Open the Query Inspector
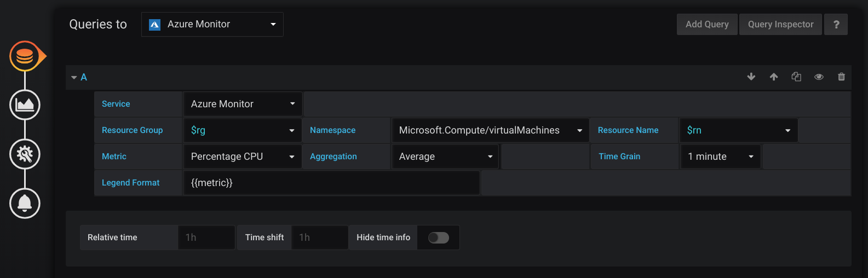868x278 pixels. [x=780, y=25]
